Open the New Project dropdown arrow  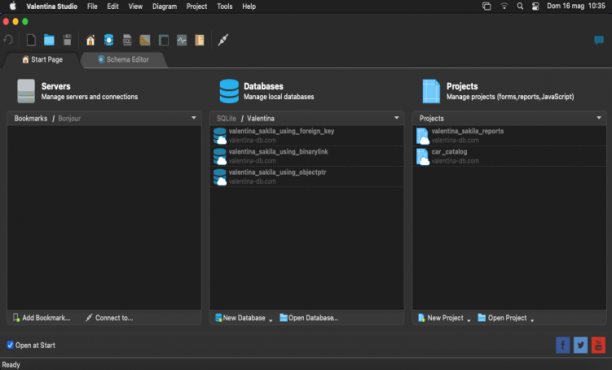[469, 320]
